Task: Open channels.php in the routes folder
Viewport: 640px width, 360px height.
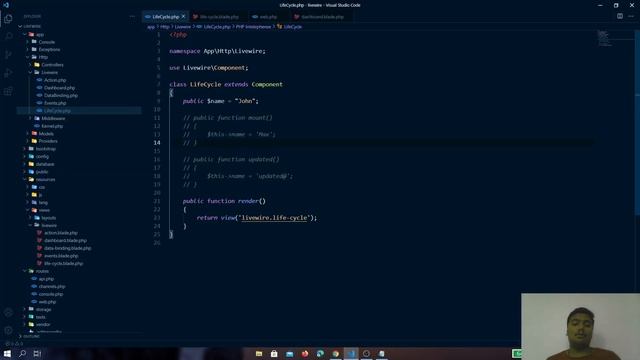Action: (51, 287)
